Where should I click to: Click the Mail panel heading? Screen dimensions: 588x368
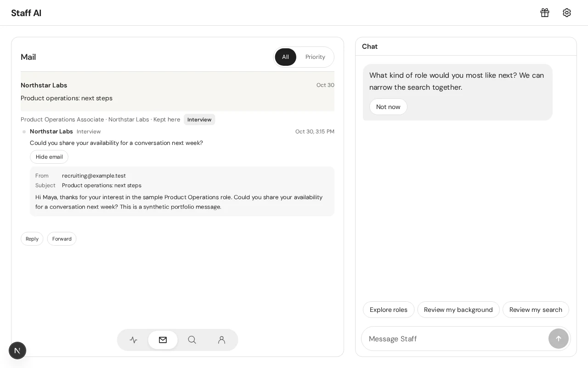pyautogui.click(x=28, y=57)
